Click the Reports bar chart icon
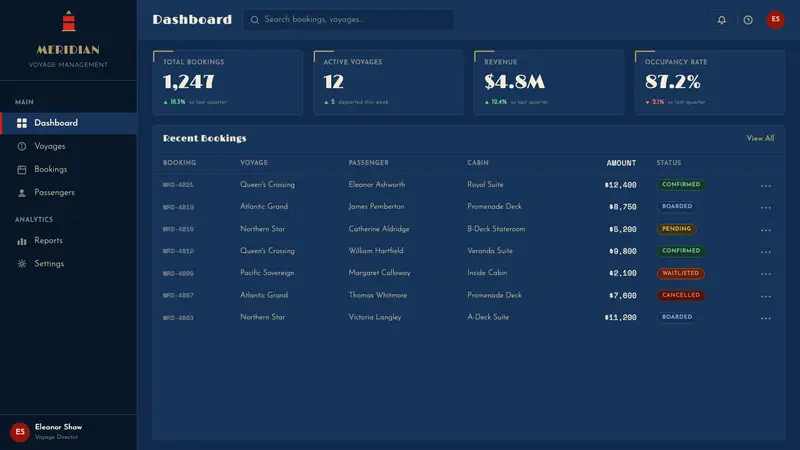This screenshot has width=800, height=450. [21, 241]
